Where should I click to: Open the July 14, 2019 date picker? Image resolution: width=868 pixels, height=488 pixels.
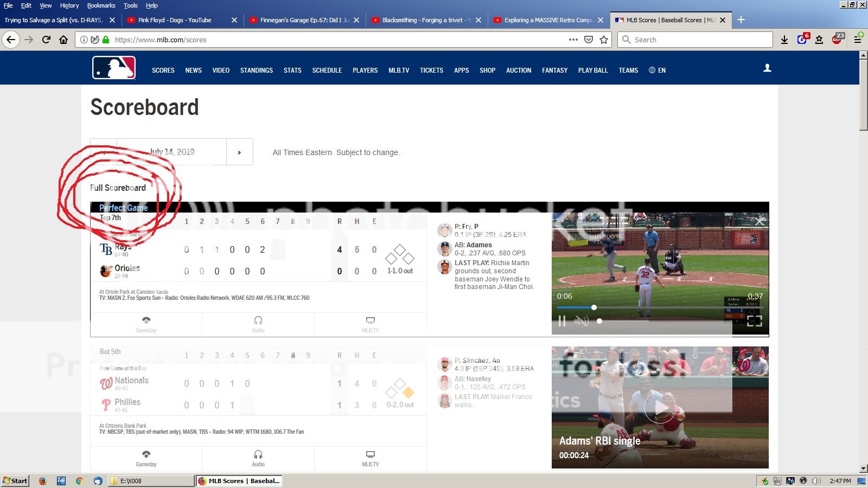click(172, 152)
